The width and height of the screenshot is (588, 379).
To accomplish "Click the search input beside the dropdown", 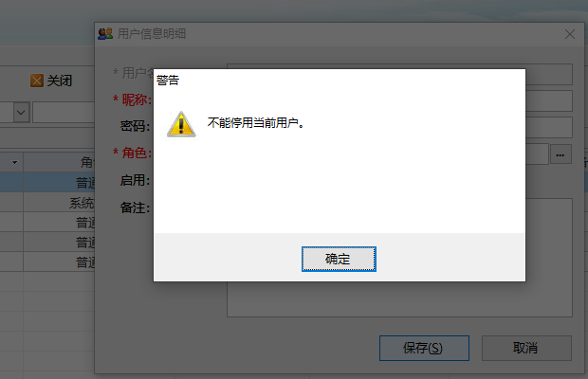I will click(x=64, y=112).
